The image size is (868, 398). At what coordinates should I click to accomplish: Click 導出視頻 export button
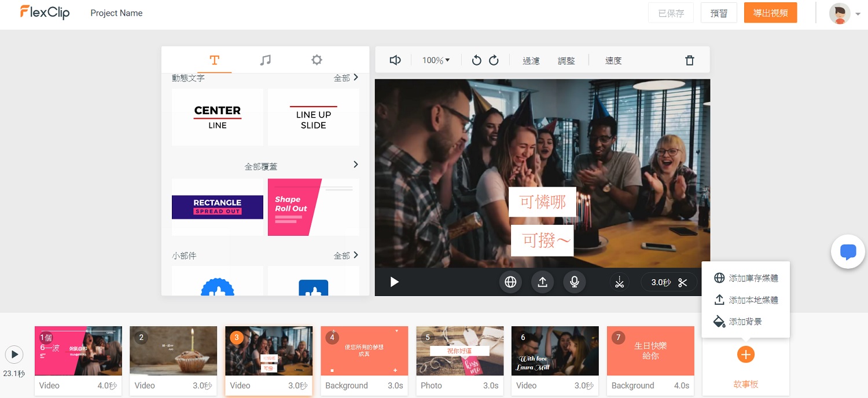[770, 13]
